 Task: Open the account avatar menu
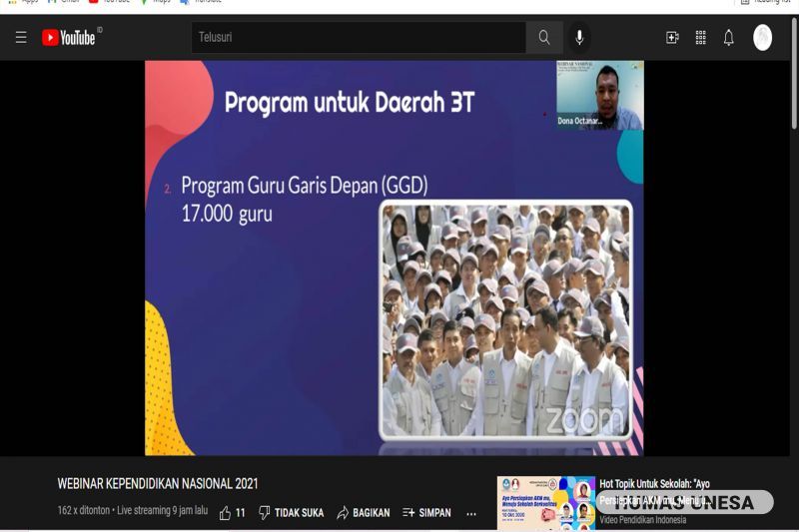[762, 37]
